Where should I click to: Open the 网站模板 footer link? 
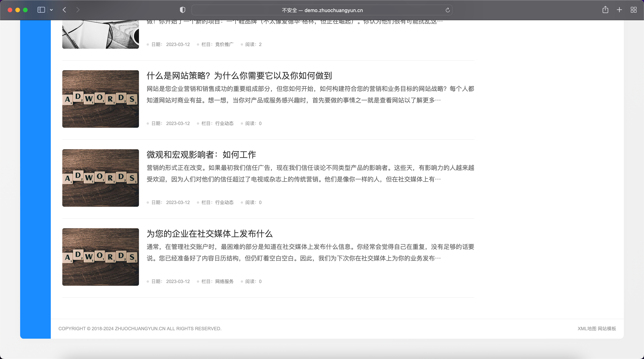click(x=607, y=329)
